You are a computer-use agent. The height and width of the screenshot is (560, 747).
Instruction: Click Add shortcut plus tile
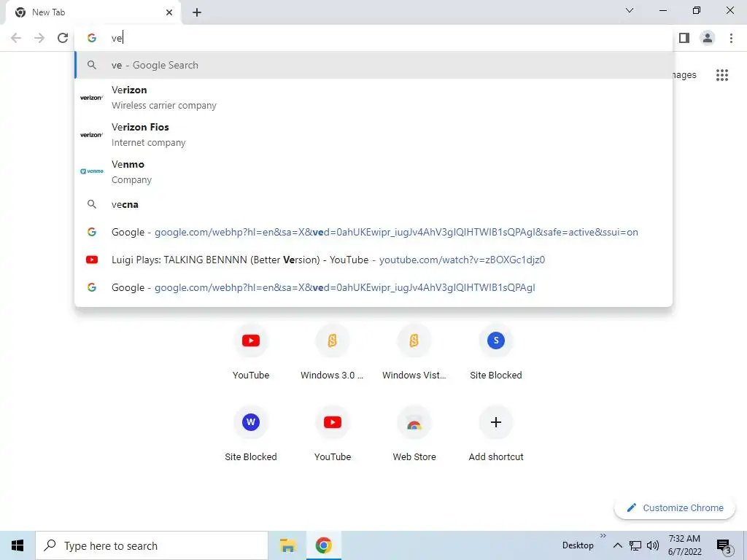(x=496, y=435)
